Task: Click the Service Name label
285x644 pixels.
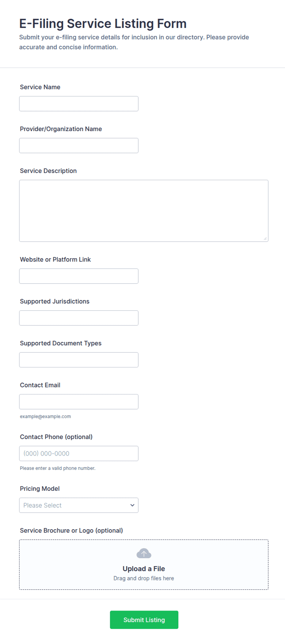Action: [x=40, y=87]
